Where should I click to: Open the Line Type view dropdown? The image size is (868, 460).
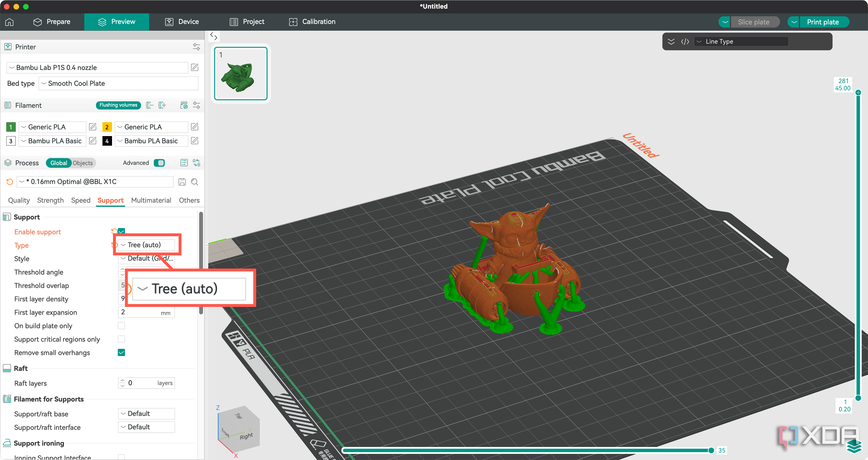[x=741, y=41]
